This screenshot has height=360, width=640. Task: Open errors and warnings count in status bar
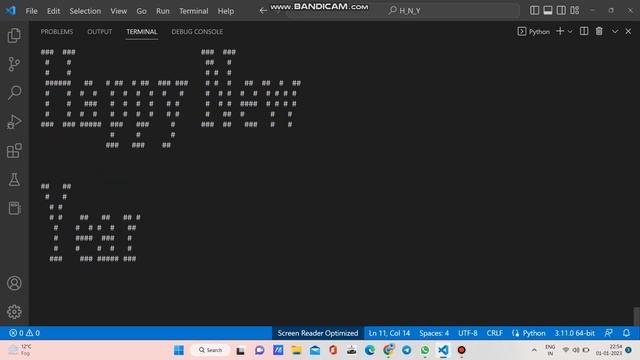(x=24, y=333)
